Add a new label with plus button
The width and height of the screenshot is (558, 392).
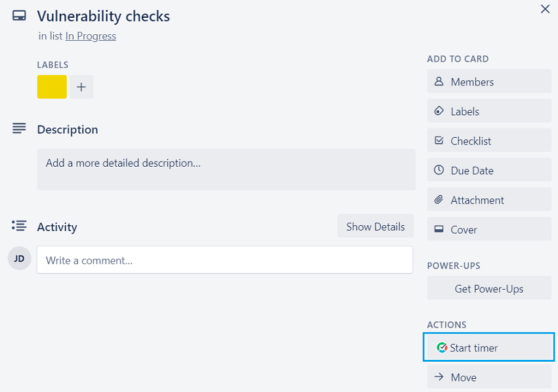pos(81,87)
